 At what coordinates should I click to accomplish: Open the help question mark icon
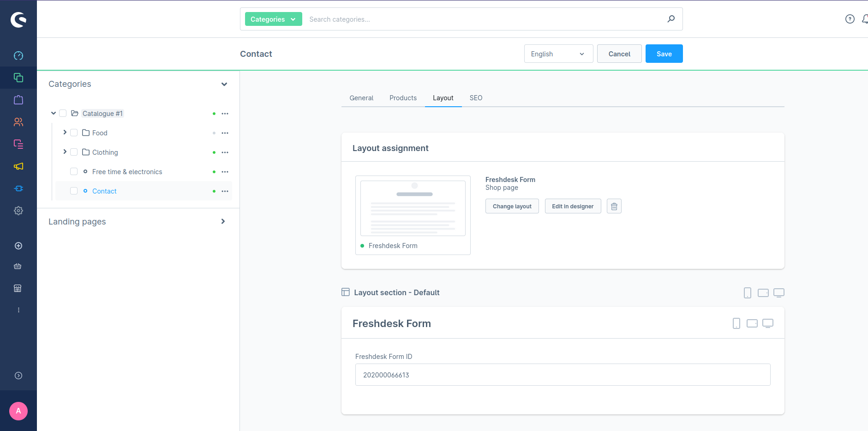coord(850,19)
